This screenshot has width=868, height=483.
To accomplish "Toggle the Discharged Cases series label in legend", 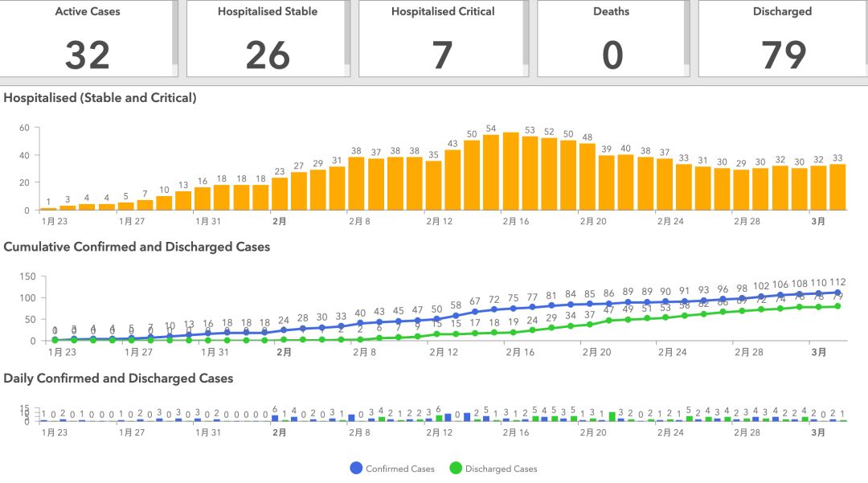I will 501,469.
